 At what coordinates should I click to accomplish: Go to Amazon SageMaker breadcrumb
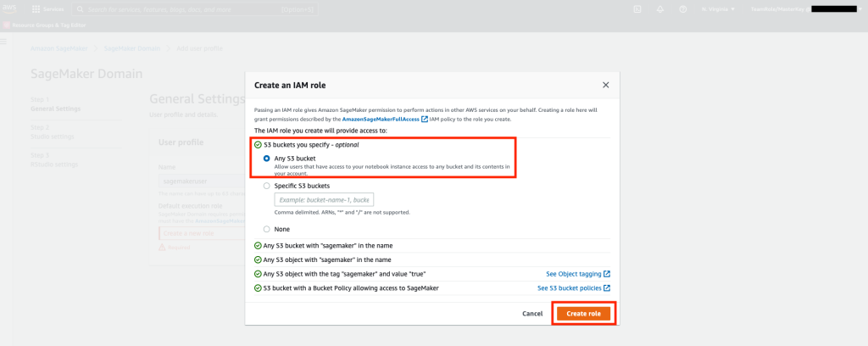point(59,48)
